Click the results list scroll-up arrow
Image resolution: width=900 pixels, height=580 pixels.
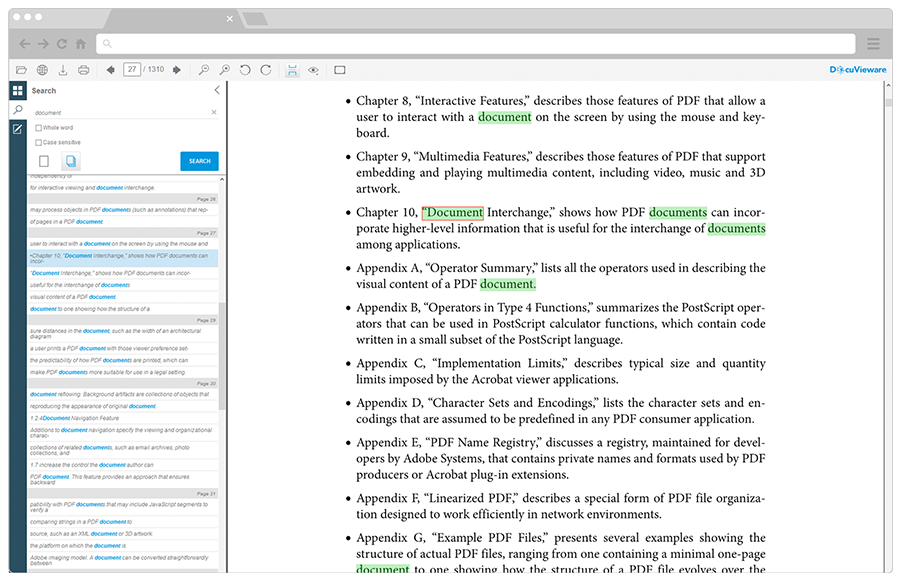[222, 180]
